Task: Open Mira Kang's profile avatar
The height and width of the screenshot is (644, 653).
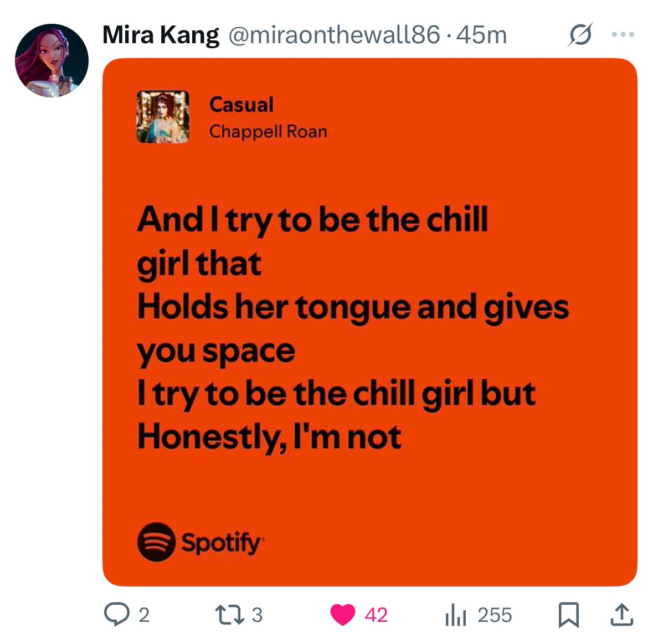Action: point(52,61)
